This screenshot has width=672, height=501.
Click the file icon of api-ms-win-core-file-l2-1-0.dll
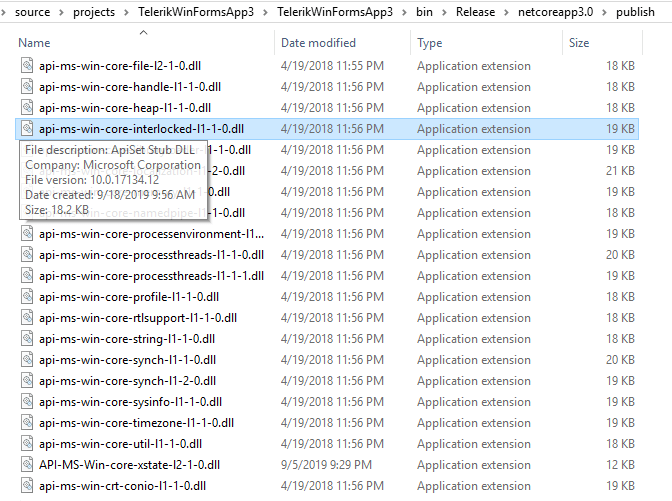tap(27, 66)
